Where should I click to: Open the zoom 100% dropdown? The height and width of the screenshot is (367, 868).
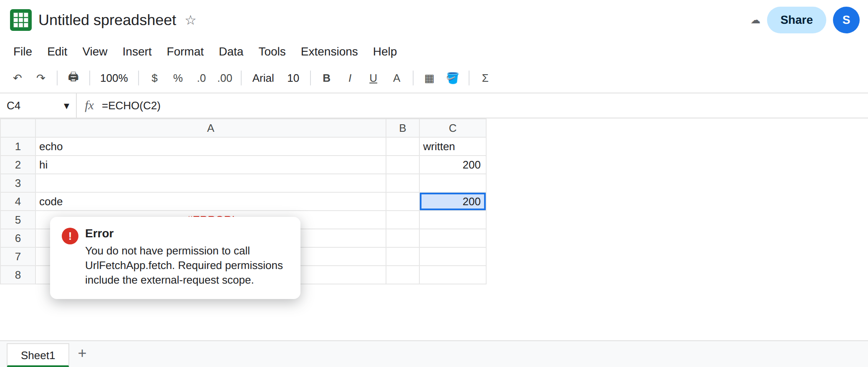(x=114, y=78)
